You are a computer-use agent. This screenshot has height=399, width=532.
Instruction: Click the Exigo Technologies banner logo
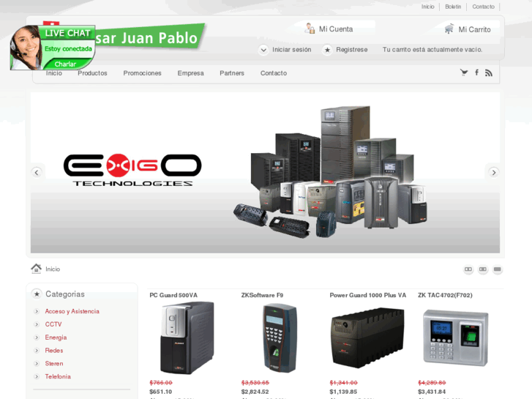point(132,170)
